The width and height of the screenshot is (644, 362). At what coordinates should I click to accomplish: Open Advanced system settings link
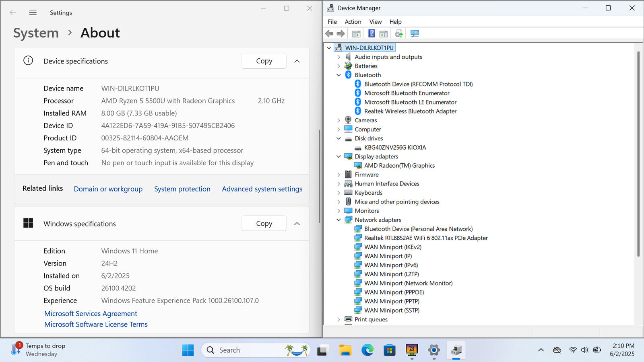click(x=262, y=189)
